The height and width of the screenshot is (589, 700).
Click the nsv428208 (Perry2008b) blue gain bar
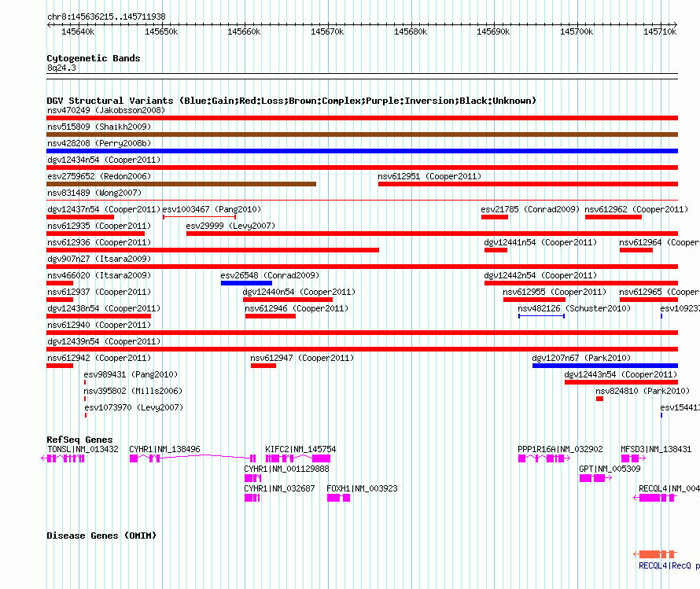(x=362, y=151)
